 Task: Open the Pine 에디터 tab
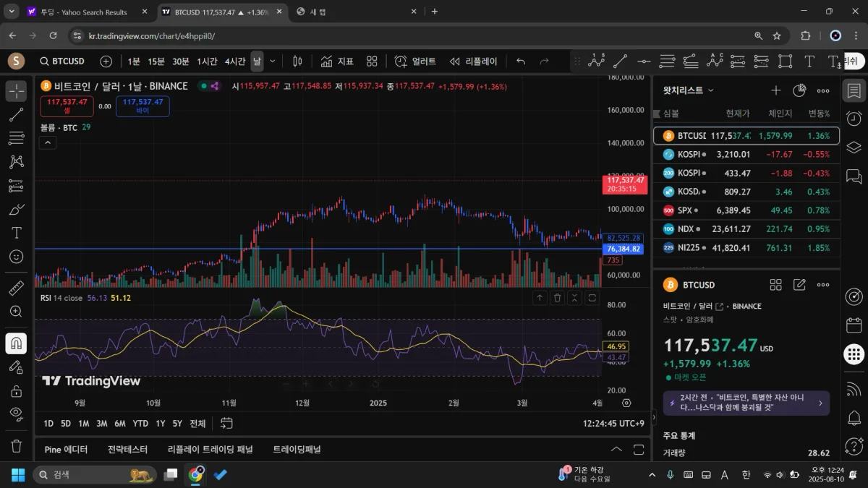point(66,450)
